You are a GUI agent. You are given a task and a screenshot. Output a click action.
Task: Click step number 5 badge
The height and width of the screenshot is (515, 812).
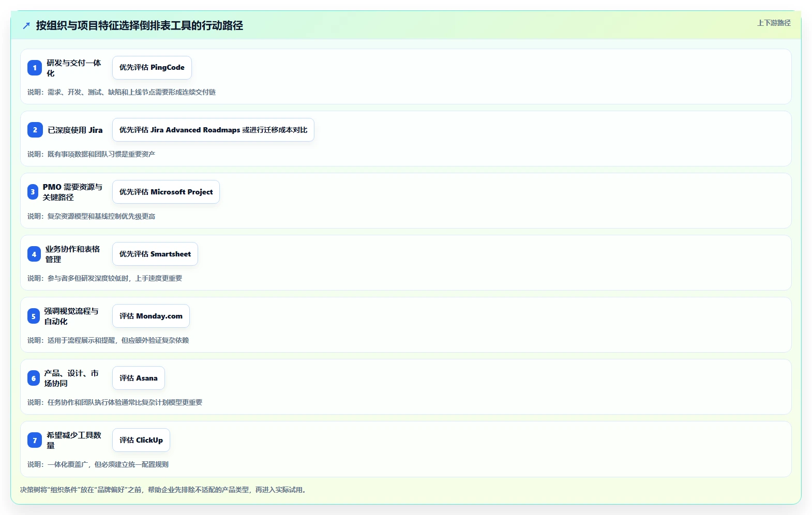[34, 316]
